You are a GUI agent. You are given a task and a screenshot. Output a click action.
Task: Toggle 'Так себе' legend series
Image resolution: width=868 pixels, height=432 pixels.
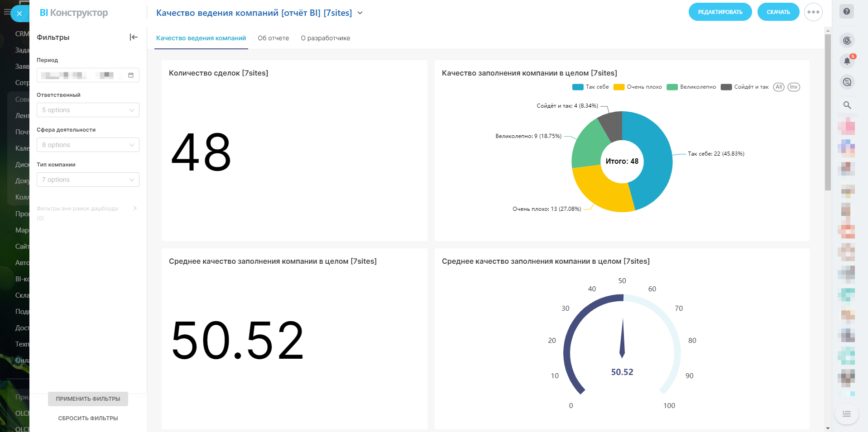point(590,87)
